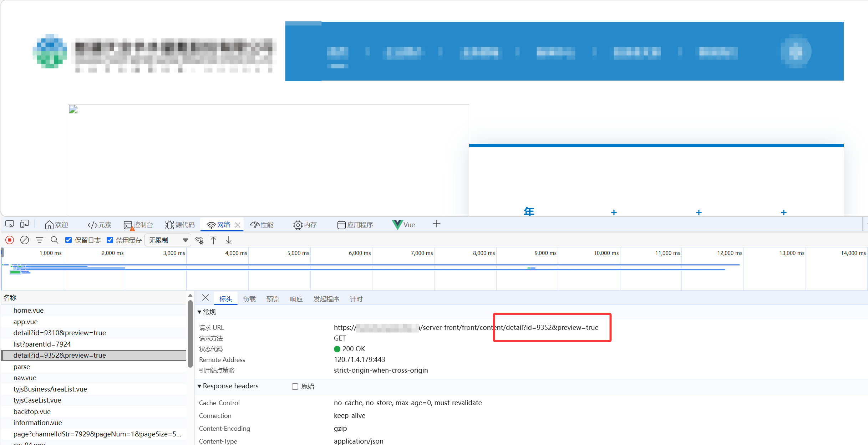The width and height of the screenshot is (868, 445).
Task: Click the record network log button
Action: pos(10,240)
